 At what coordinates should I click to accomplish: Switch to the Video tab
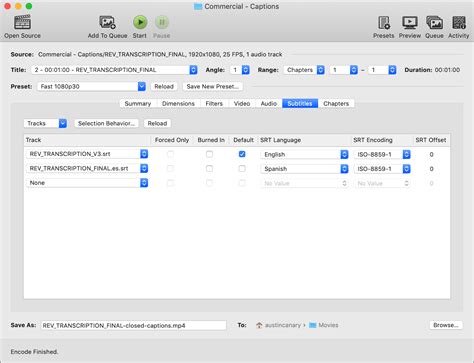pyautogui.click(x=242, y=103)
